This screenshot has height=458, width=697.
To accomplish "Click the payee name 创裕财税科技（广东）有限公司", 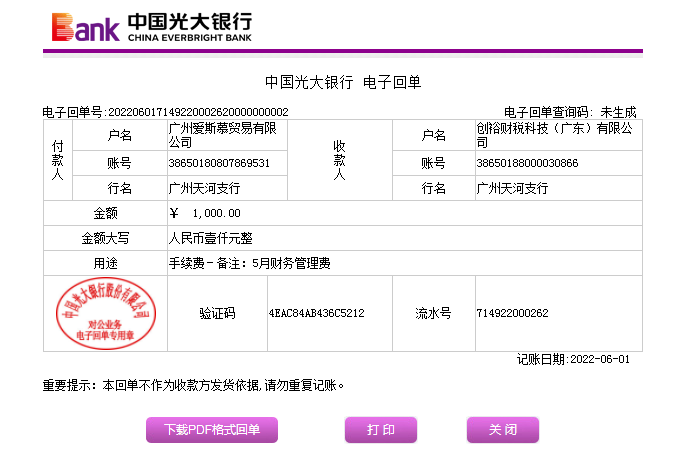I will click(x=554, y=135).
